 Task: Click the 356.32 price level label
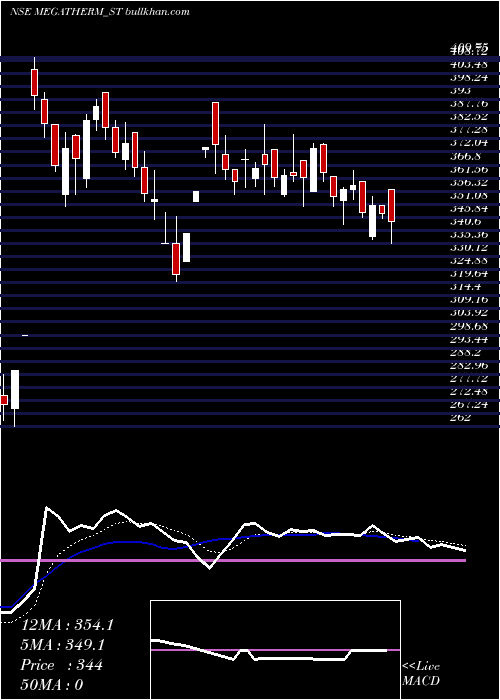coord(469,183)
